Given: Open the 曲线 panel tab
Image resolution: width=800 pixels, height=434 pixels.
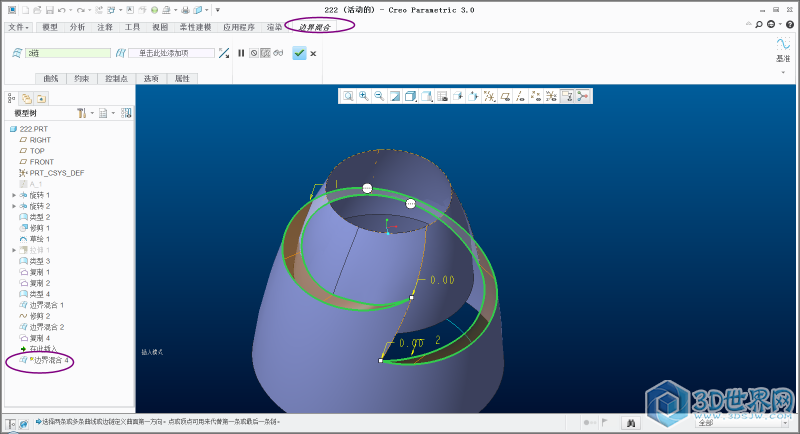Looking at the screenshot, I should pyautogui.click(x=51, y=79).
